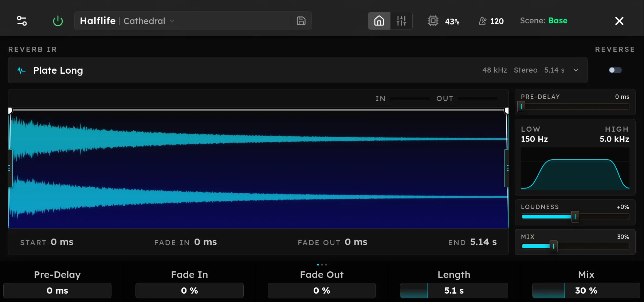Click the END 5.14 s value
The width and height of the screenshot is (644, 302).
click(x=483, y=242)
